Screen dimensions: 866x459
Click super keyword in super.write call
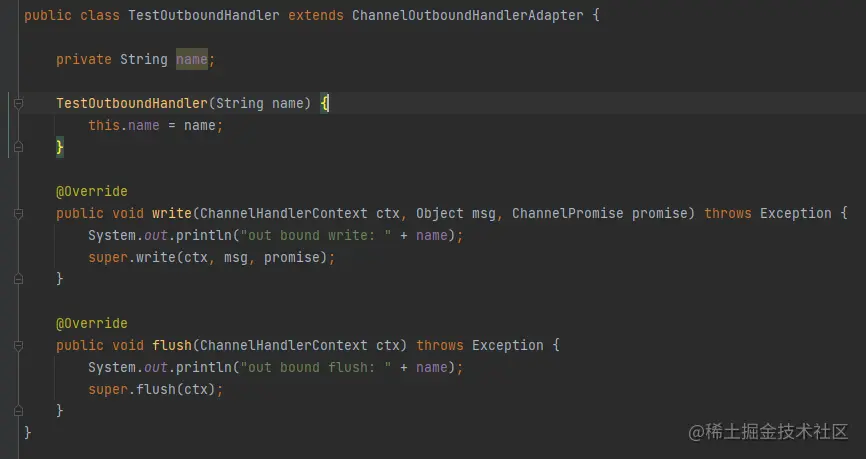pos(108,257)
